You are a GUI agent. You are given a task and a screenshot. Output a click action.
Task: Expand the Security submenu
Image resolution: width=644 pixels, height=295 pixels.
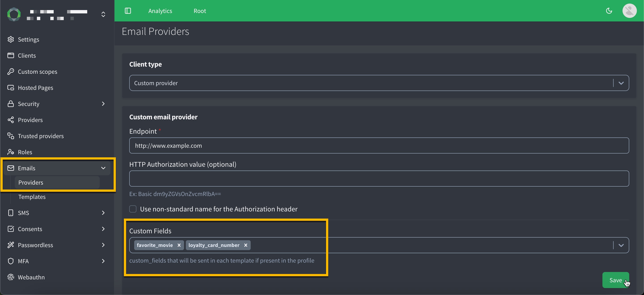click(103, 104)
